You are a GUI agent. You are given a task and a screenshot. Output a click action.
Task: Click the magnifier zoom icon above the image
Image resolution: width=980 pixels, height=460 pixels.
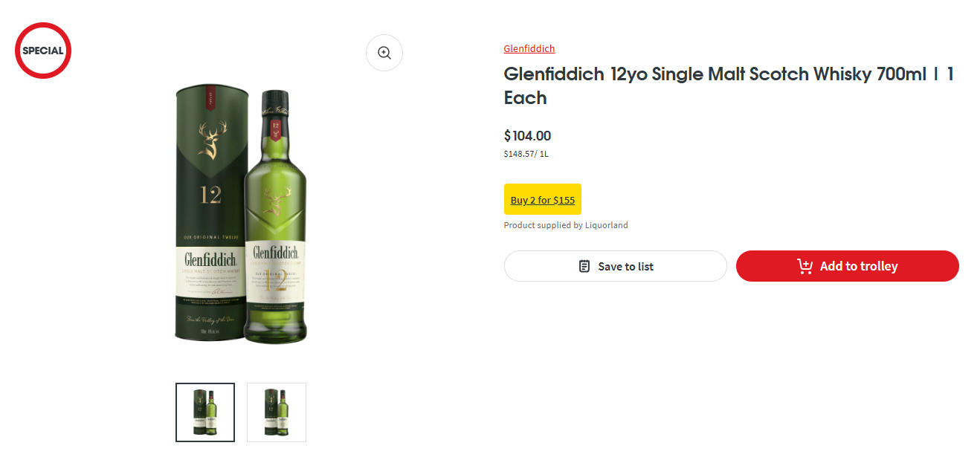[x=384, y=53]
